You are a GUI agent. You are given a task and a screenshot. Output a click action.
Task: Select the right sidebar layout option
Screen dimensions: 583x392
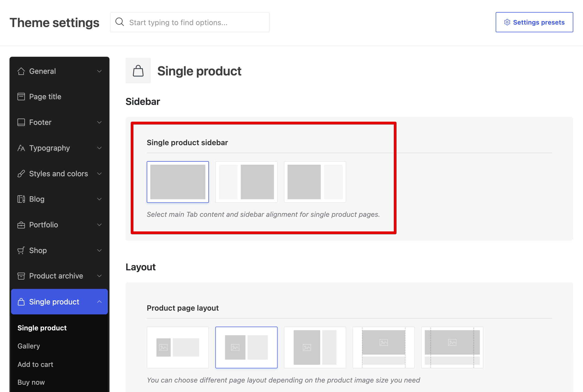click(x=315, y=182)
